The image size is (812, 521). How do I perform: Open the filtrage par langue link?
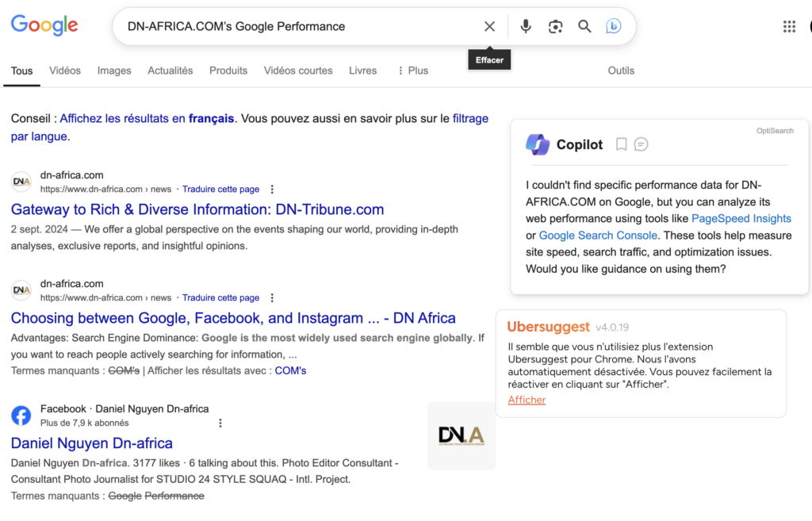tap(250, 128)
